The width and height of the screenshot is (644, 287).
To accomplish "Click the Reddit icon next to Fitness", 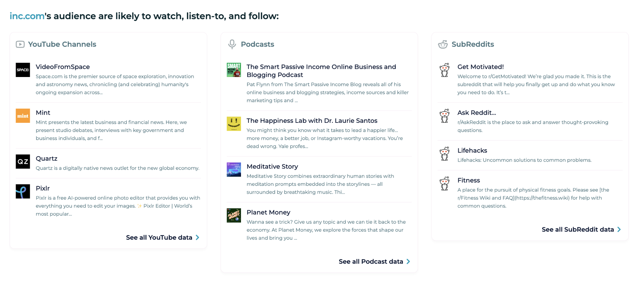I will [444, 184].
